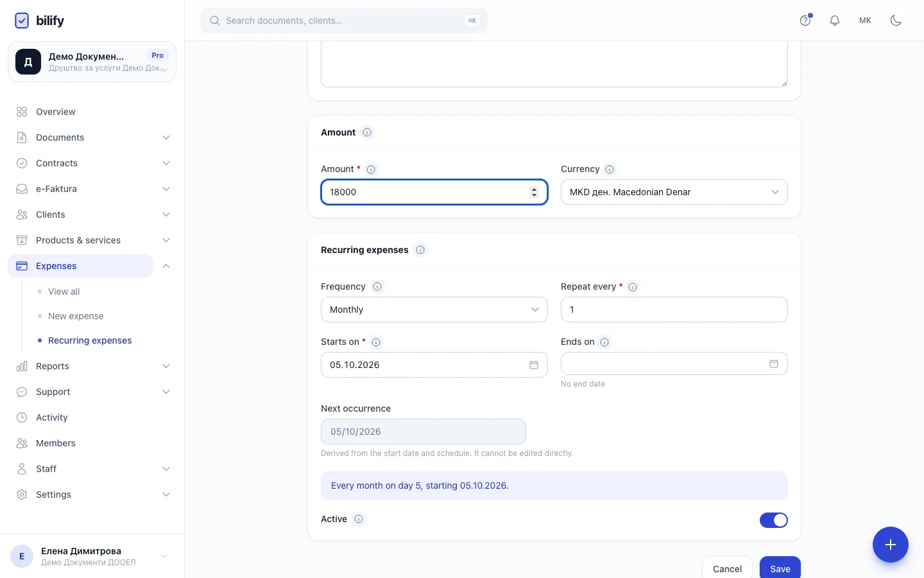
Task: Click the Amount input with 18000
Action: [434, 192]
